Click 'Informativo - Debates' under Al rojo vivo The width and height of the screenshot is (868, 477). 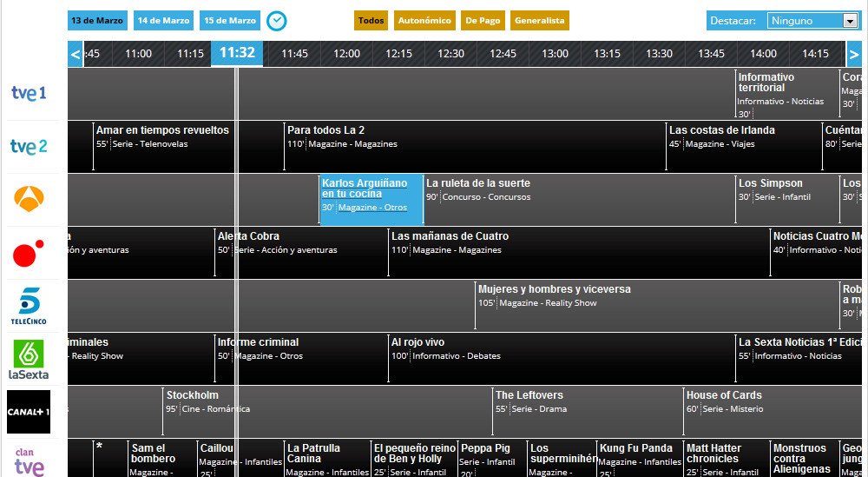click(457, 356)
